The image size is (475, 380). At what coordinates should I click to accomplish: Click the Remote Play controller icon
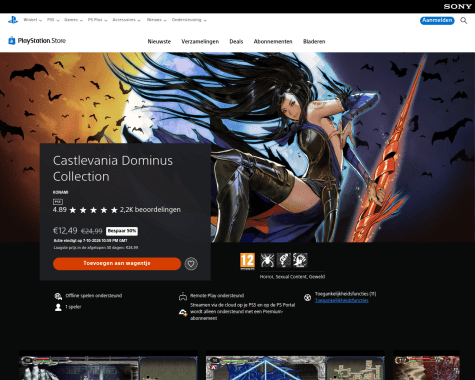click(x=183, y=296)
